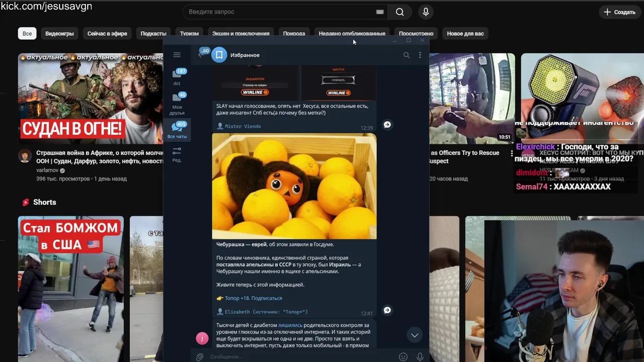Search within the Избранное chat
This screenshot has height=362, width=644.
coord(407,55)
